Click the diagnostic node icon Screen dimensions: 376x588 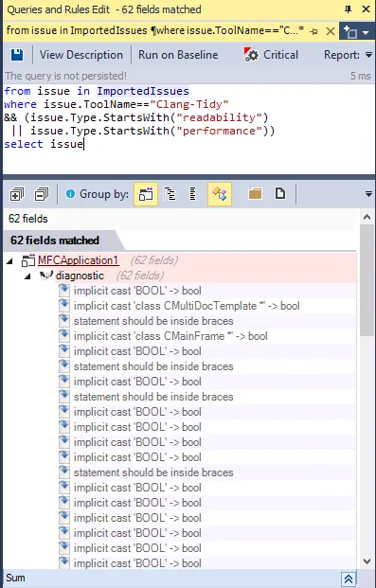[x=45, y=276]
